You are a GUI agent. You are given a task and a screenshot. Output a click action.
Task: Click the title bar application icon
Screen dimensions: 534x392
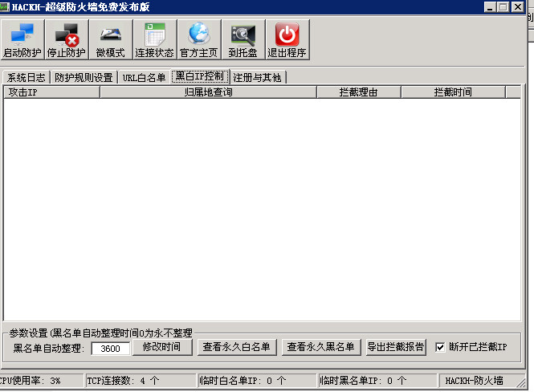tap(5, 6)
